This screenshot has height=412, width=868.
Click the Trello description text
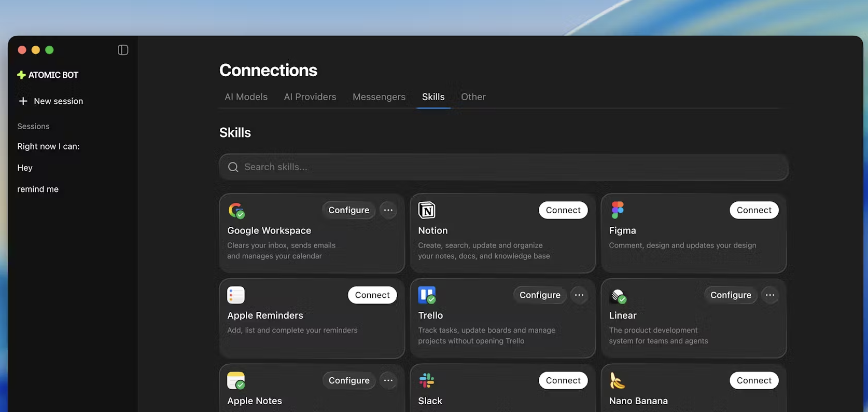pos(486,335)
